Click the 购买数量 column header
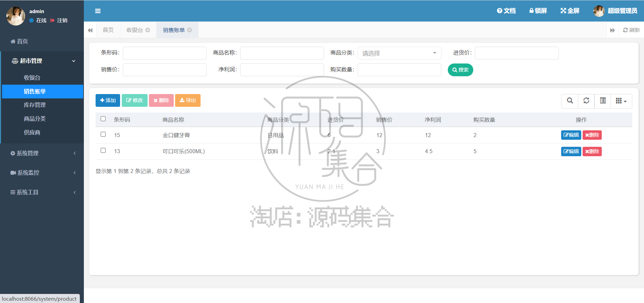Image resolution: width=644 pixels, height=303 pixels. pos(484,120)
